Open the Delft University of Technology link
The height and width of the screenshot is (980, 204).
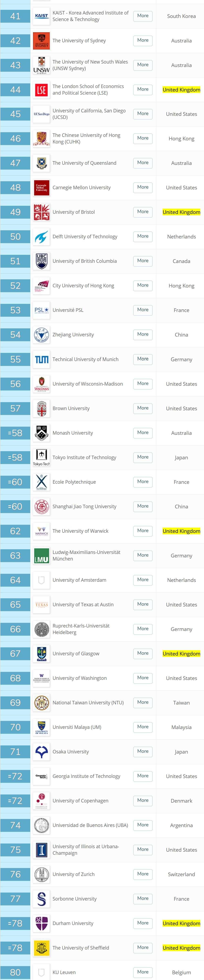point(85,237)
